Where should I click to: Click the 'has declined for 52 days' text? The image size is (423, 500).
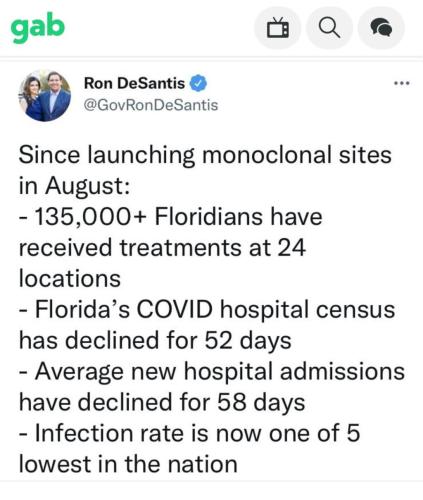tap(155, 341)
